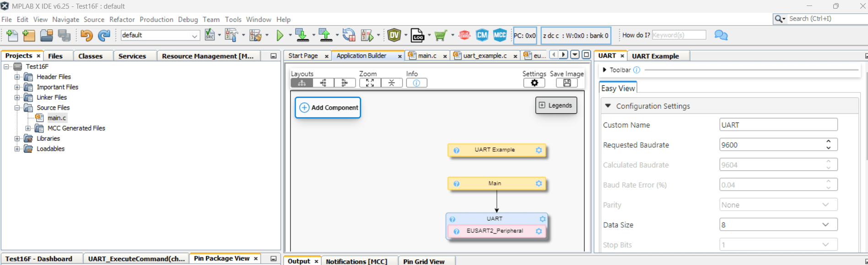This screenshot has height=265, width=868.
Task: Select the first hierarchical layout toggle
Action: click(x=302, y=83)
